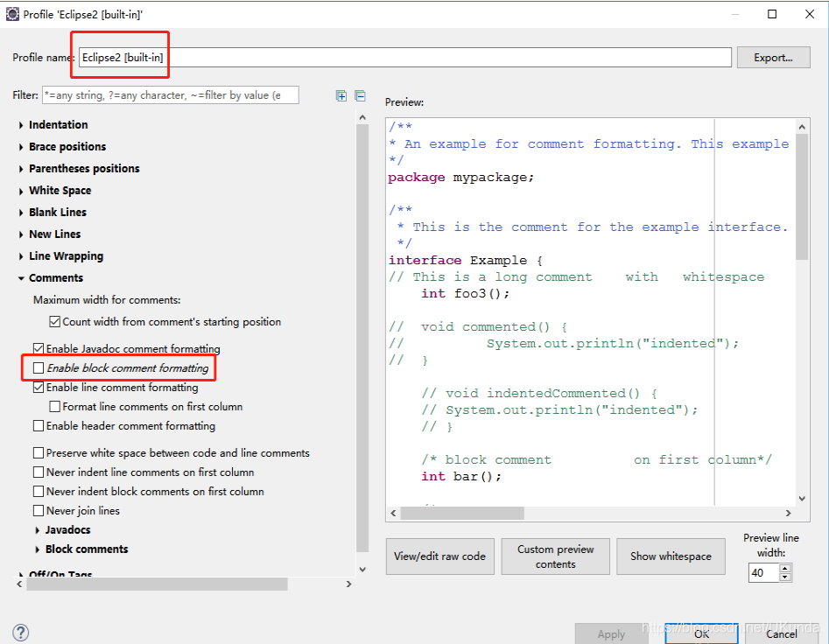Click View/edit raw code button

pos(439,556)
